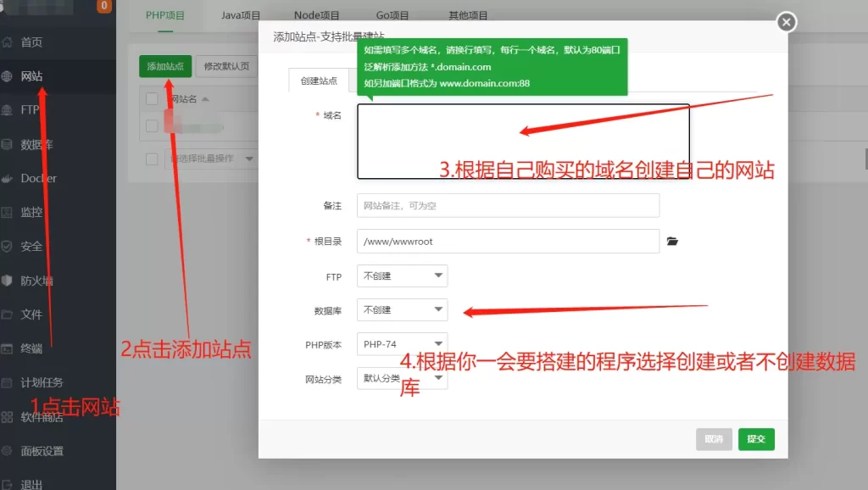The height and width of the screenshot is (490, 868).
Task: Tick the checkbox beside batch operation
Action: pos(152,159)
